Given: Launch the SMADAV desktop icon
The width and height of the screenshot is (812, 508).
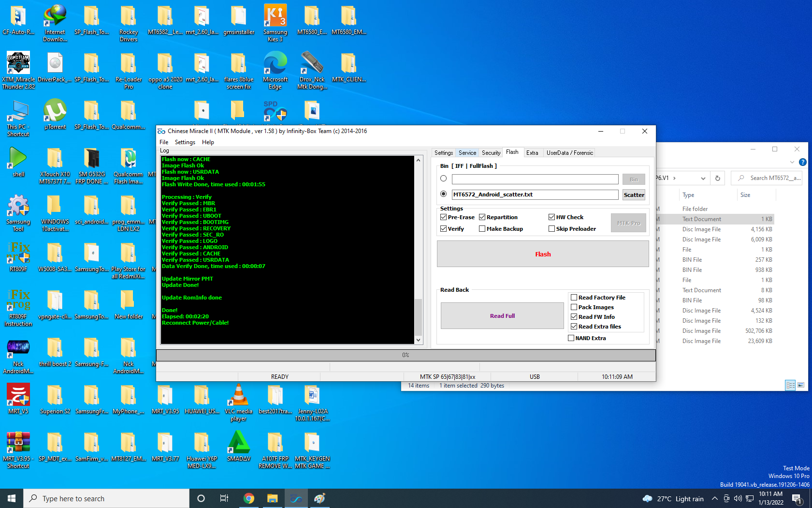Looking at the screenshot, I should [238, 446].
